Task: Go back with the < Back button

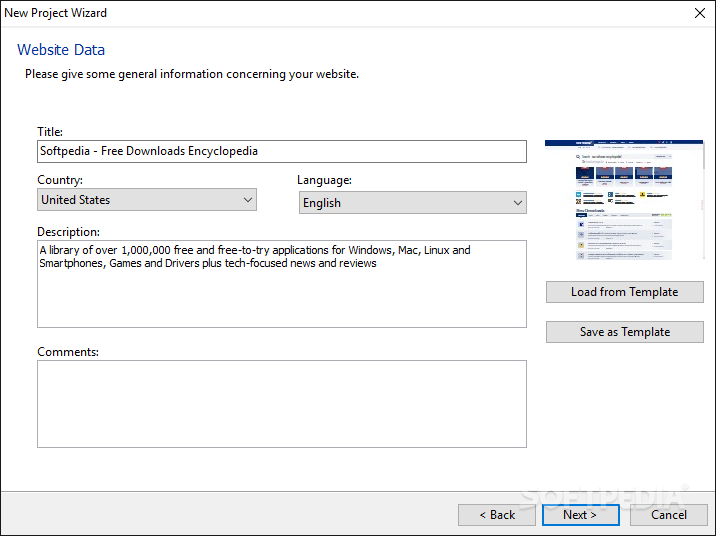Action: (x=497, y=515)
